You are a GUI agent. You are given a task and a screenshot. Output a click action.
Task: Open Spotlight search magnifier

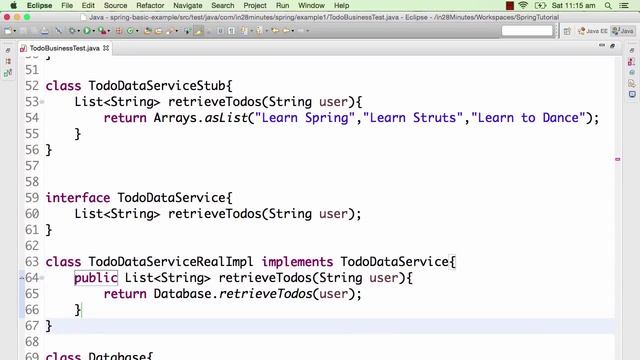(608, 6)
